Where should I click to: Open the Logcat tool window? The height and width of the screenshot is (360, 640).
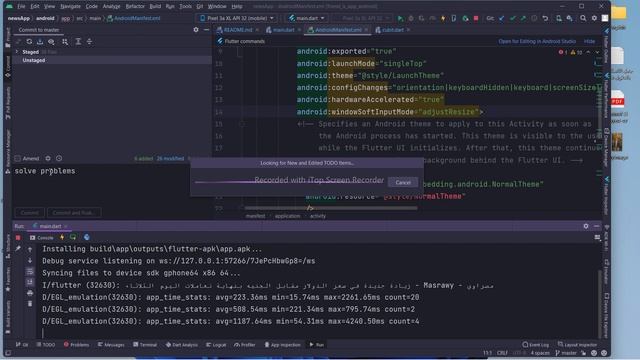click(216, 345)
